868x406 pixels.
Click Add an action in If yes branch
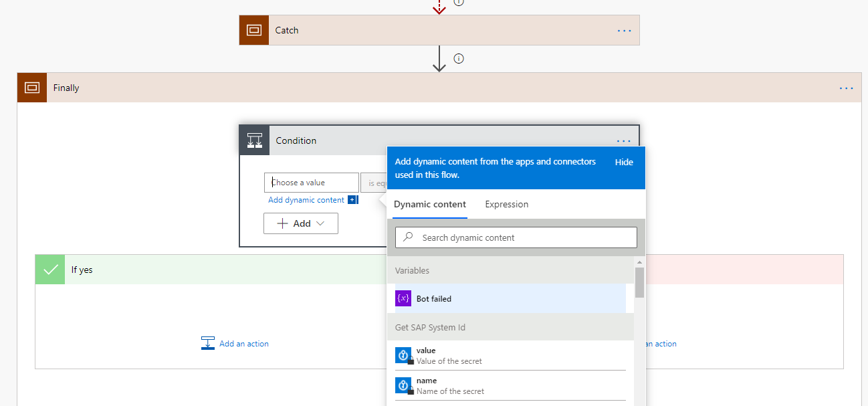tap(243, 343)
